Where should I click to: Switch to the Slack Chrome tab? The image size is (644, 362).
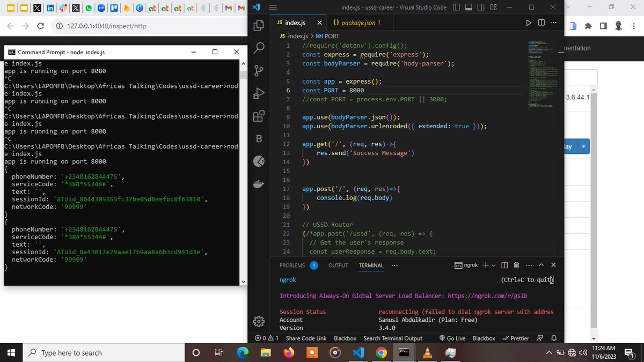point(63,8)
